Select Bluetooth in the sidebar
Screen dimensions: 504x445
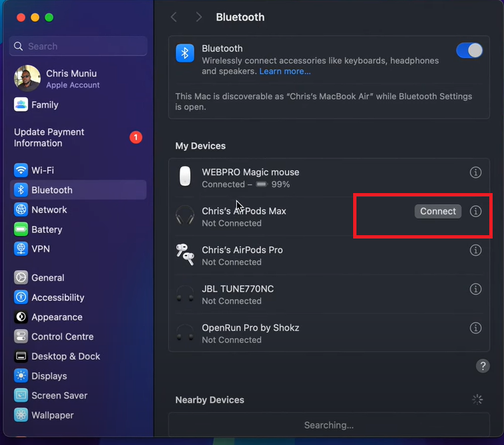pyautogui.click(x=78, y=190)
